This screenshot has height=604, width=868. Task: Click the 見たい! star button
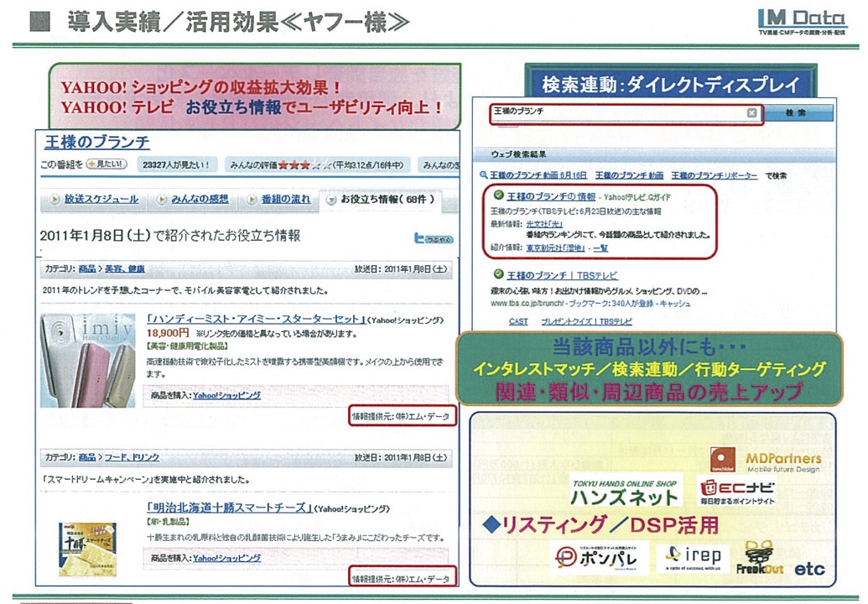(x=107, y=164)
